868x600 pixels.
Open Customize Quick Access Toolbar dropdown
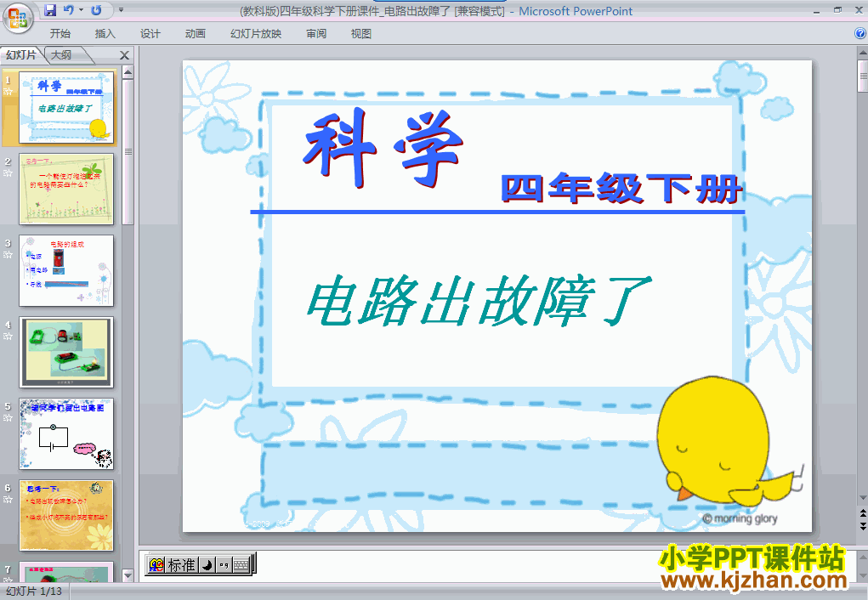[121, 10]
